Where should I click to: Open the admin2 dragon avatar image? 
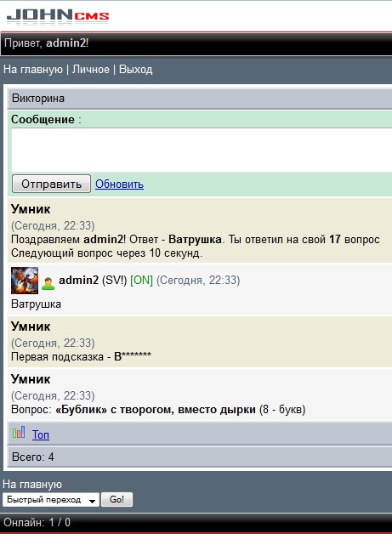[x=25, y=281]
